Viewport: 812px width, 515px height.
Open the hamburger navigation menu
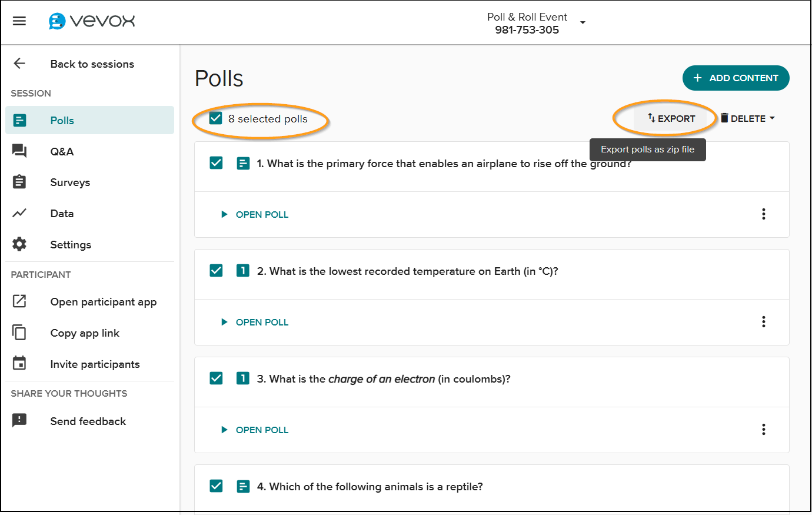pyautogui.click(x=19, y=21)
